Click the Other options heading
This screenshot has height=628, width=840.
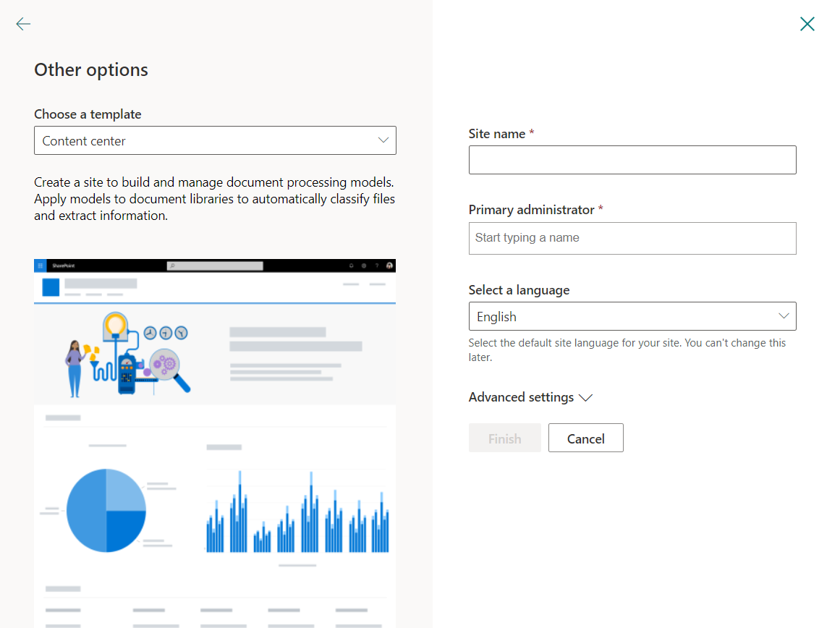coord(91,69)
